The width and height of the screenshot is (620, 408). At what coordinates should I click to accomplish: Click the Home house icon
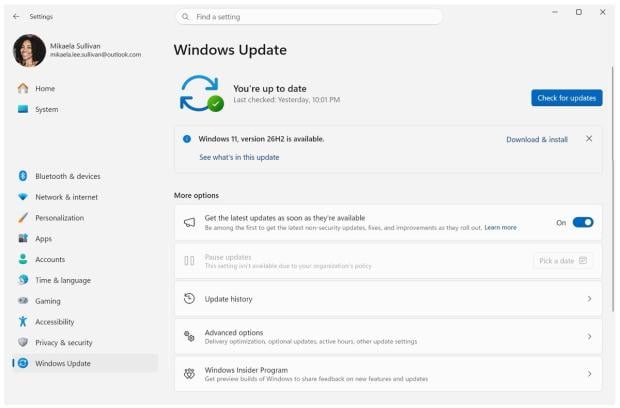point(23,88)
